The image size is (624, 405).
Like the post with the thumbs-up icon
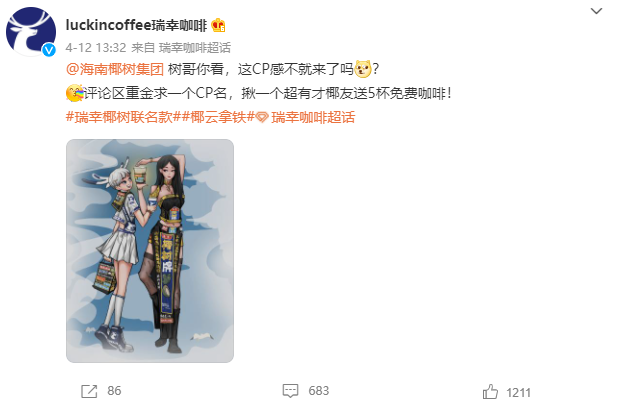tap(490, 391)
